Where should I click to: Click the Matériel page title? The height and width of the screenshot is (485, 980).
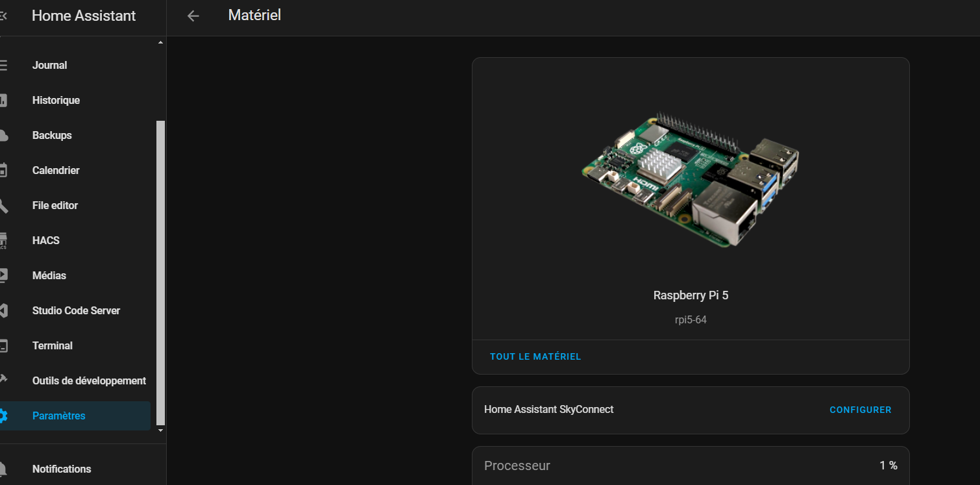[254, 15]
